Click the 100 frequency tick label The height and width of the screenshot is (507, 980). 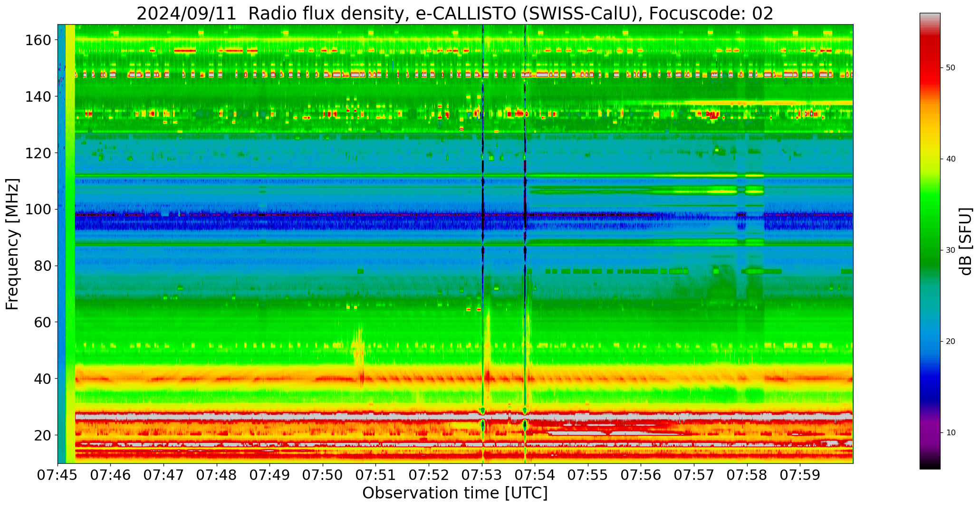point(38,209)
